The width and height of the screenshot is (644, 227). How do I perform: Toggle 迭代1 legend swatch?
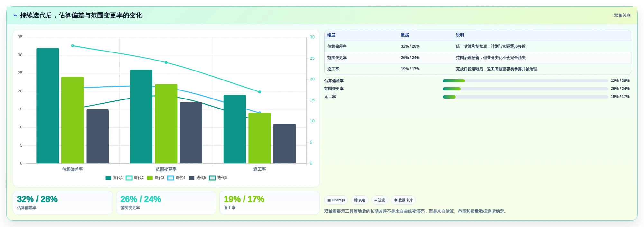coord(108,178)
